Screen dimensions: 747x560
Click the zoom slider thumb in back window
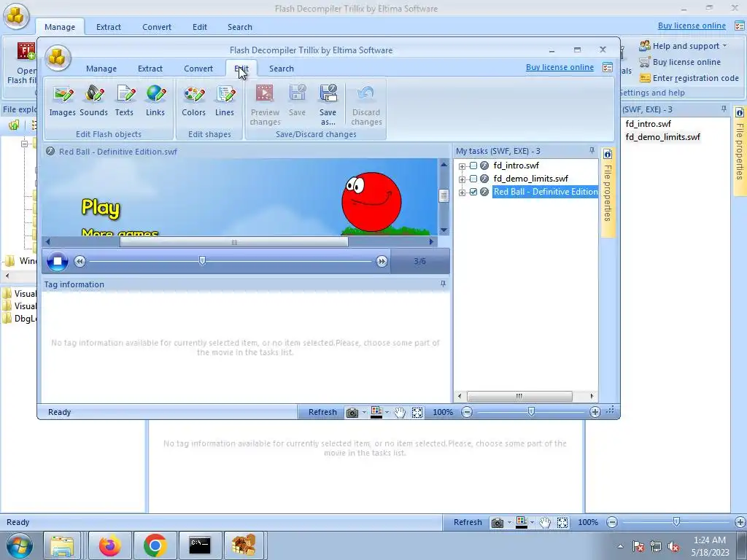point(676,522)
